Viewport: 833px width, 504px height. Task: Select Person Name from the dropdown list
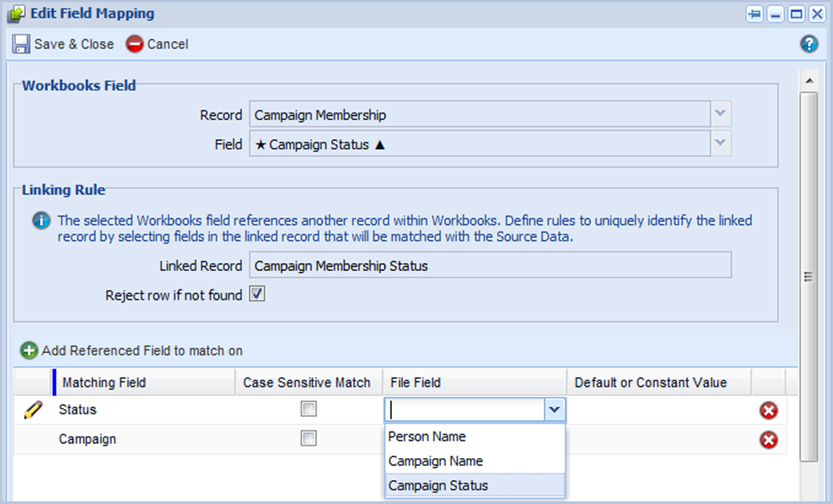click(475, 437)
